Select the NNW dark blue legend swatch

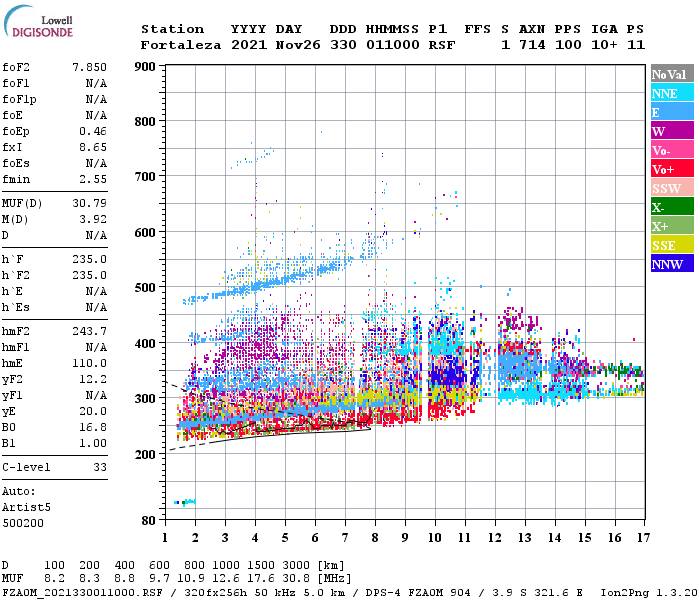[672, 264]
